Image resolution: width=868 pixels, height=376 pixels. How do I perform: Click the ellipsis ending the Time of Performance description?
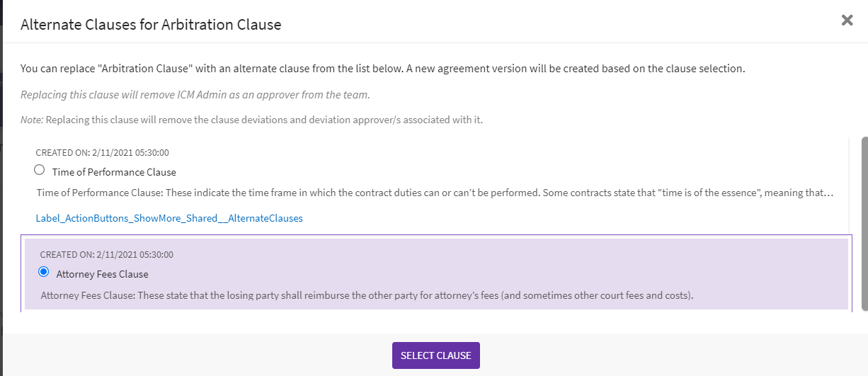pos(830,193)
